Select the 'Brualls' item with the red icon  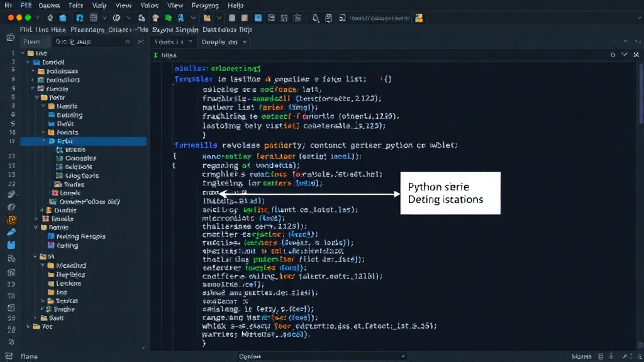click(58, 219)
